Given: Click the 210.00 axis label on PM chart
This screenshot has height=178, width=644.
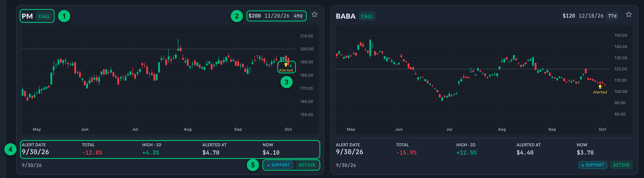Looking at the screenshot, I should pyautogui.click(x=307, y=36).
